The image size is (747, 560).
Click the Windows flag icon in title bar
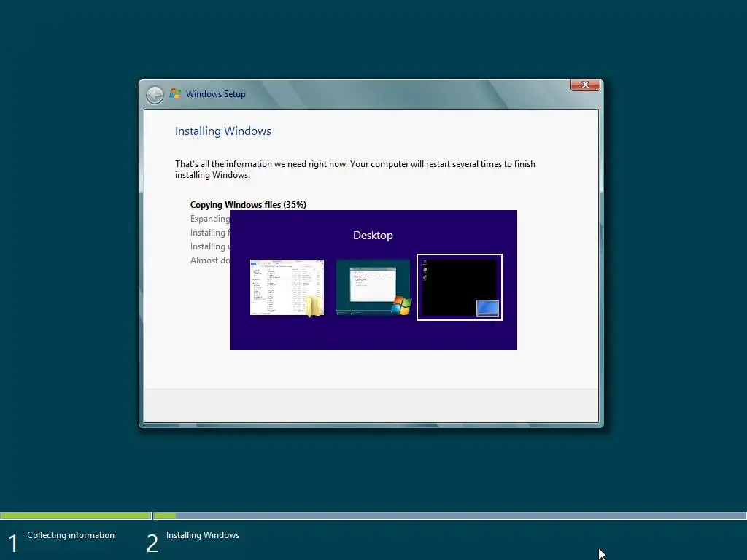coord(175,93)
